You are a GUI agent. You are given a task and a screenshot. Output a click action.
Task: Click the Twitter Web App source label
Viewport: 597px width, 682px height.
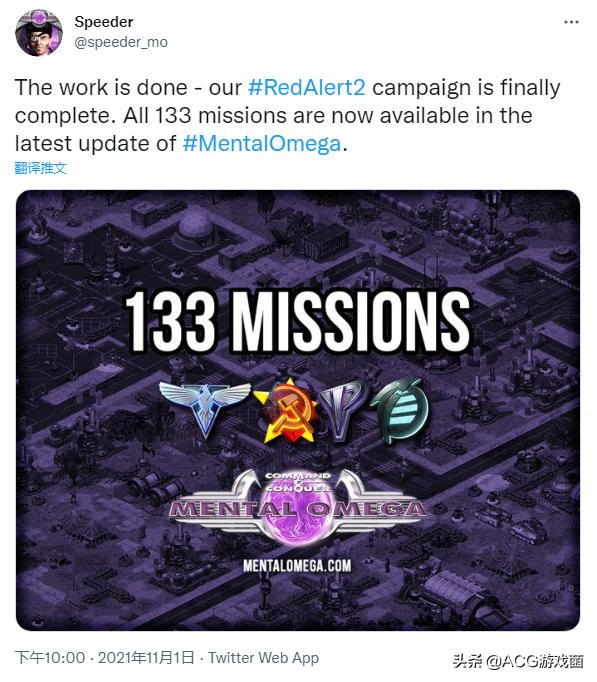[x=263, y=658]
